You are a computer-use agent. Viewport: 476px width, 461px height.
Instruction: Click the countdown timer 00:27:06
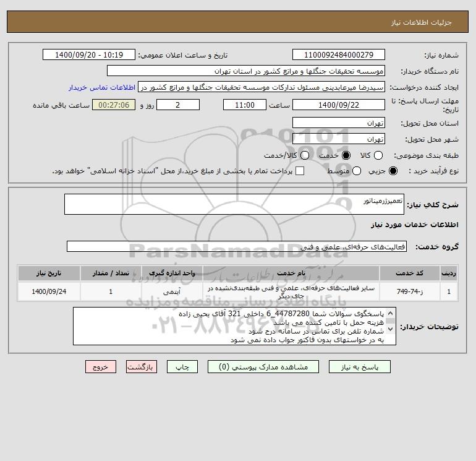pyautogui.click(x=114, y=105)
